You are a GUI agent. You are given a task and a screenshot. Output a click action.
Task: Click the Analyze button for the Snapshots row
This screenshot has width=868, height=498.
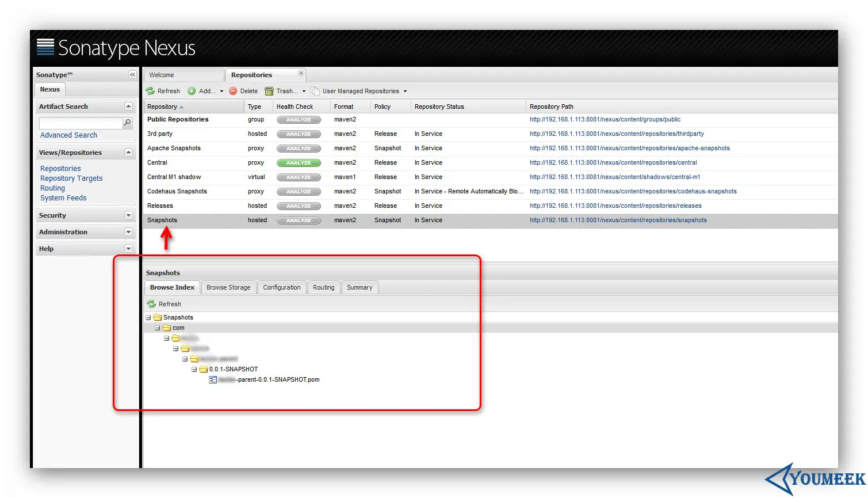tap(299, 221)
